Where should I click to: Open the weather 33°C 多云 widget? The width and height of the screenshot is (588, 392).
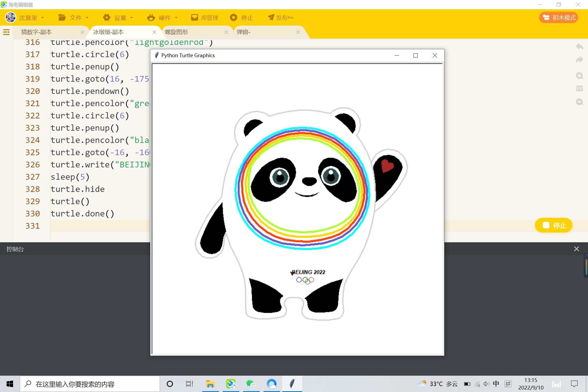click(x=437, y=384)
